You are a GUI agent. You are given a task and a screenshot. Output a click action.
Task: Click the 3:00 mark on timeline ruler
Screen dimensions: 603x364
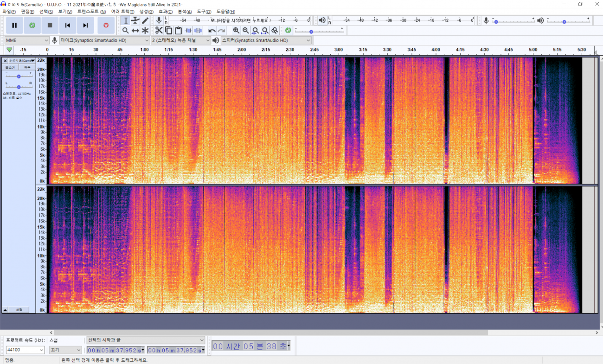[x=339, y=50]
